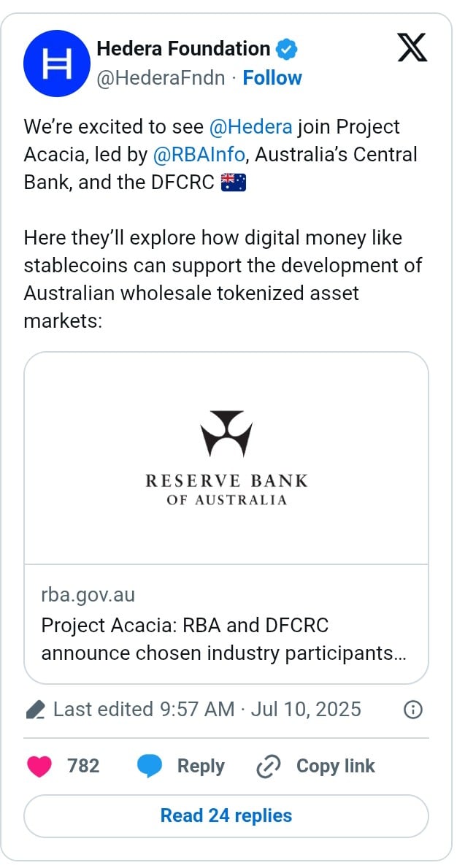Follow the HederaFndn account
Screen dimensions: 457x868
272,78
